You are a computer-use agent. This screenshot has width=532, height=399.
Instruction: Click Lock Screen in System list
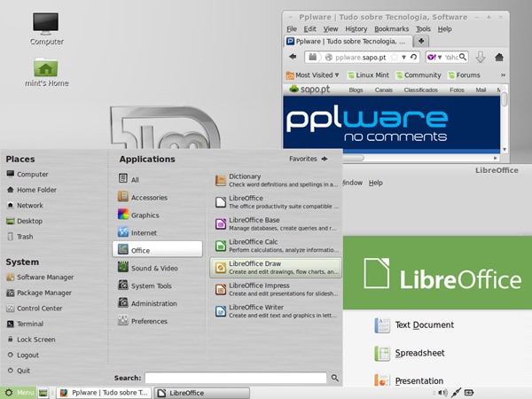[31, 340]
